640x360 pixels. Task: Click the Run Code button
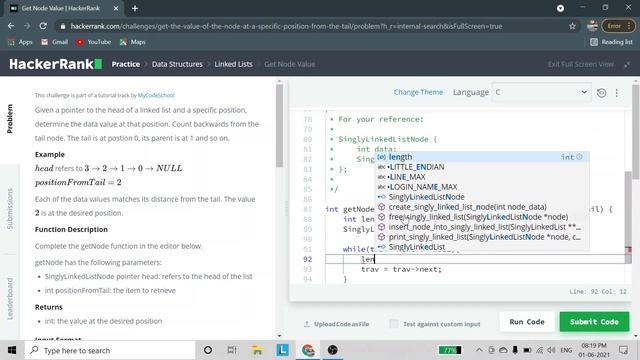click(x=527, y=322)
